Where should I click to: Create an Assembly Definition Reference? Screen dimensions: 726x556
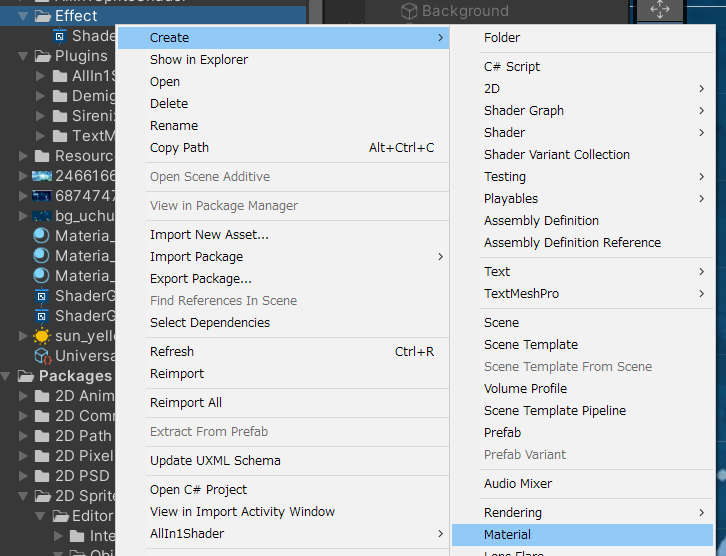[x=582, y=243]
